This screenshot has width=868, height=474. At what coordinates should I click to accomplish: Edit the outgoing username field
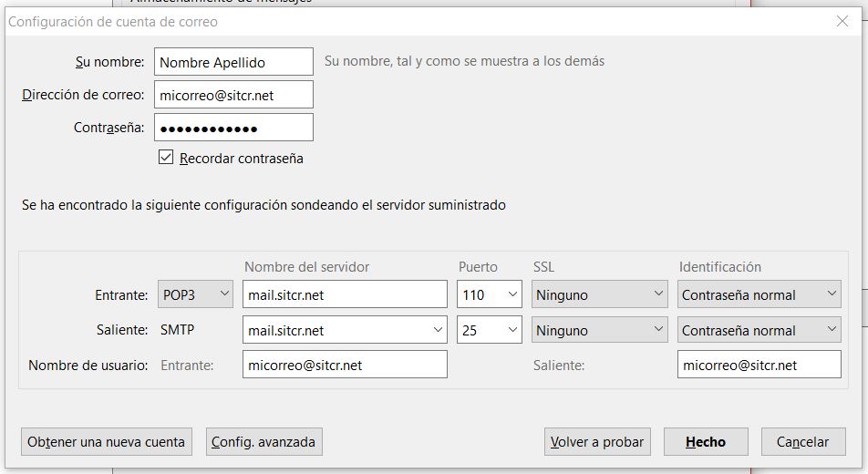[x=759, y=365]
